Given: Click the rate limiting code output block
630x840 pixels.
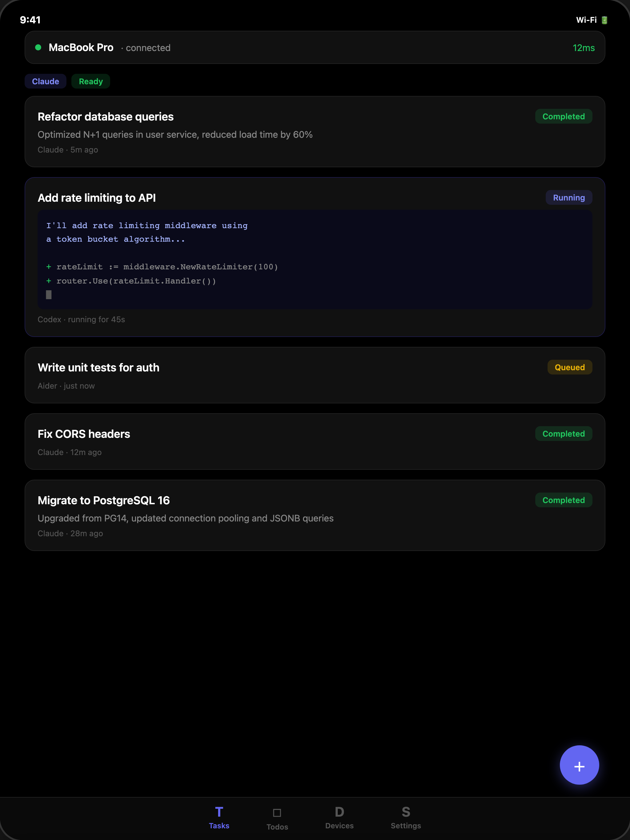Looking at the screenshot, I should tap(315, 260).
